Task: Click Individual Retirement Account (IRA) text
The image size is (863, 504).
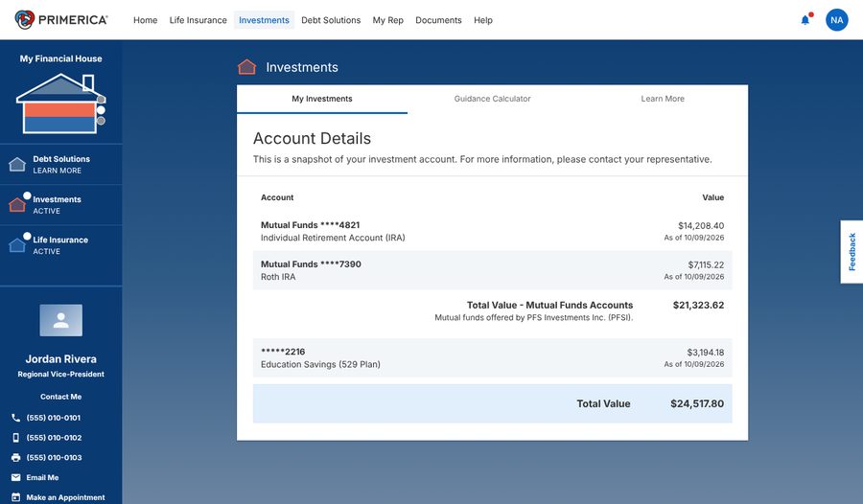Action: coord(333,238)
